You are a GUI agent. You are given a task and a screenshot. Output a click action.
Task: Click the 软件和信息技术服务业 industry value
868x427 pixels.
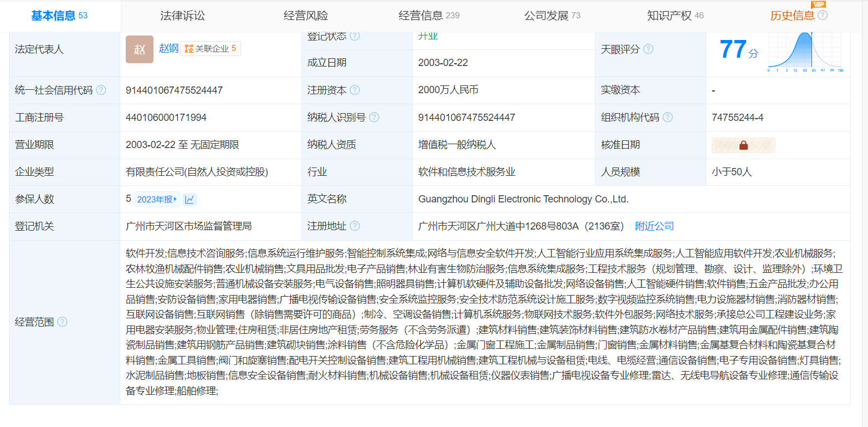[467, 172]
